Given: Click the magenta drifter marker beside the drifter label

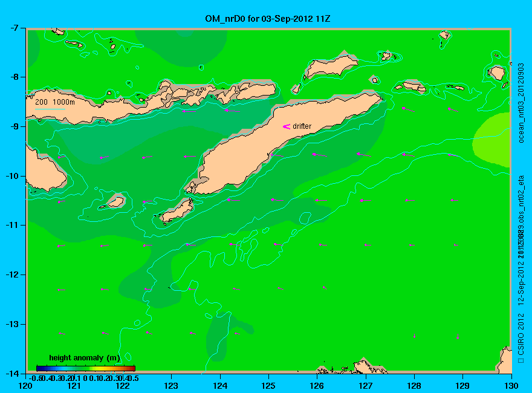Looking at the screenshot, I should 287,126.
